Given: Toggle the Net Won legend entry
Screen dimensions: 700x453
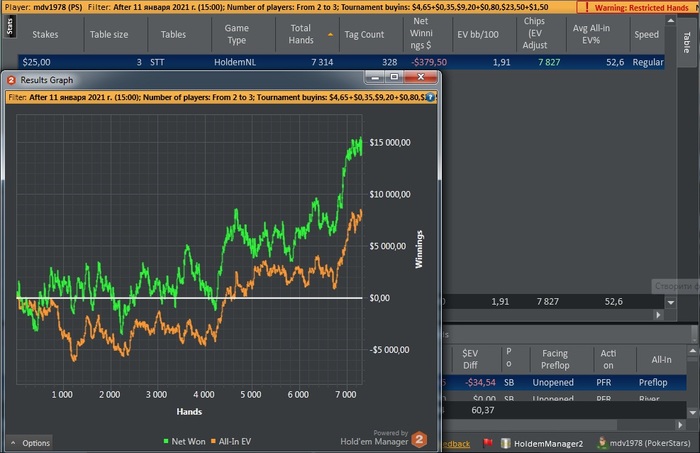Looking at the screenshot, I should [x=184, y=441].
